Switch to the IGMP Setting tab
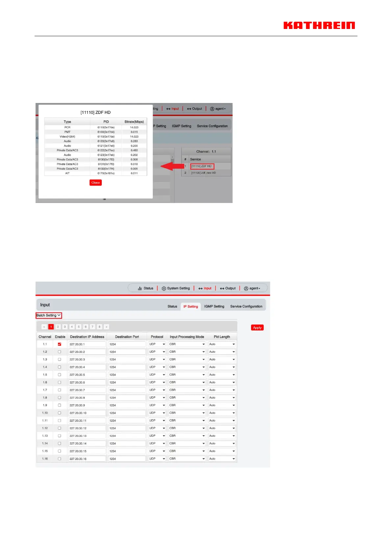 [214, 307]
